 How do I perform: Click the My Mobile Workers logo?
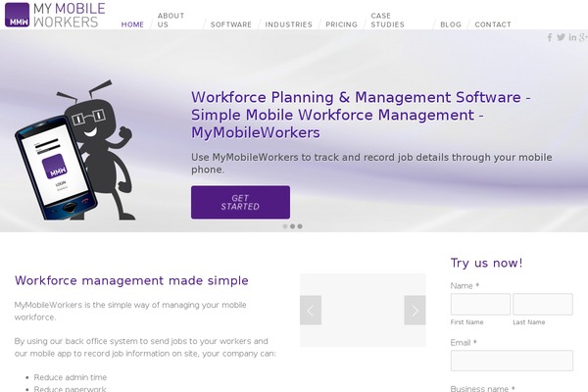(55, 15)
